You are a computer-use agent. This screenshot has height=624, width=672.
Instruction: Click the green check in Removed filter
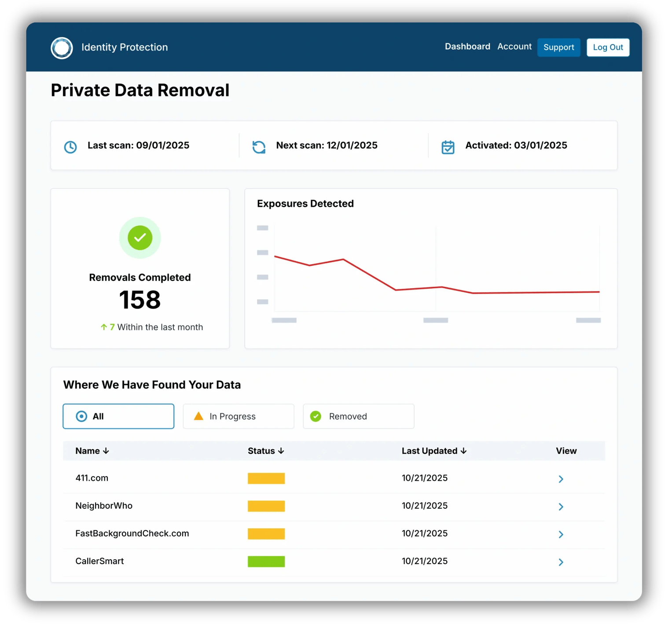click(316, 416)
